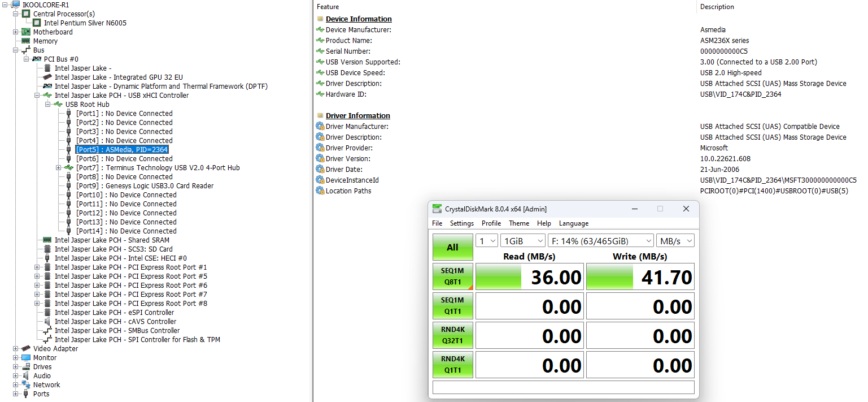
Task: Click the Serial Number value 0000000000C5
Action: pos(724,51)
